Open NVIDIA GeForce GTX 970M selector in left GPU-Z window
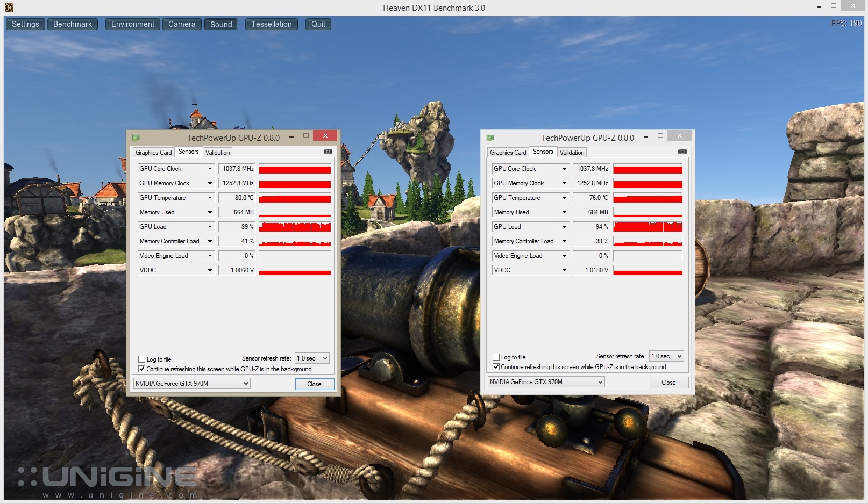Viewport: 868px width, 504px height. [x=191, y=384]
